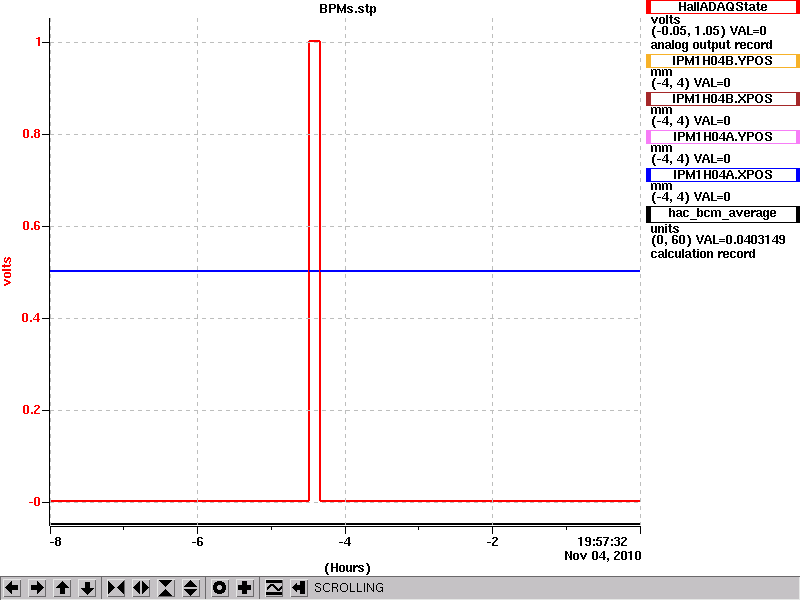The width and height of the screenshot is (800, 600).
Task: Pan the plot down with the down arrow
Action: (87, 588)
